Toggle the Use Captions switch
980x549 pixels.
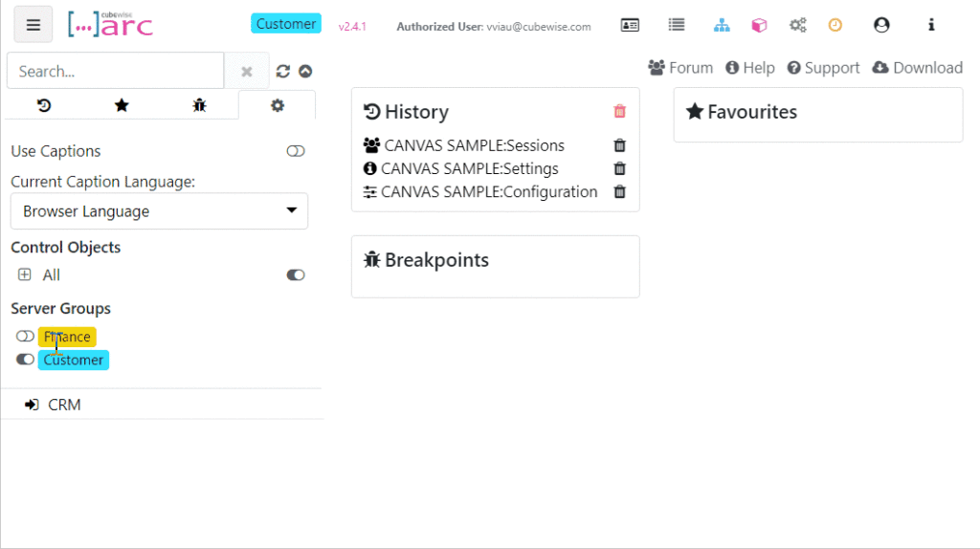coord(296,151)
